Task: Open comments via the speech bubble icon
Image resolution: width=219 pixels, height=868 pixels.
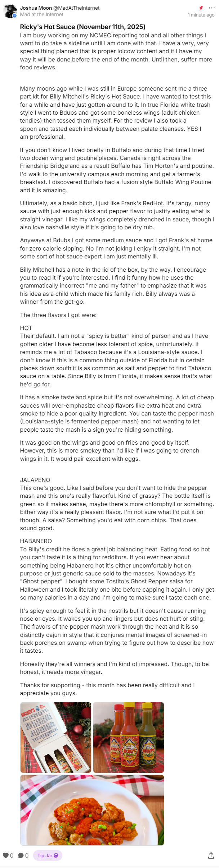Action: click(21, 855)
